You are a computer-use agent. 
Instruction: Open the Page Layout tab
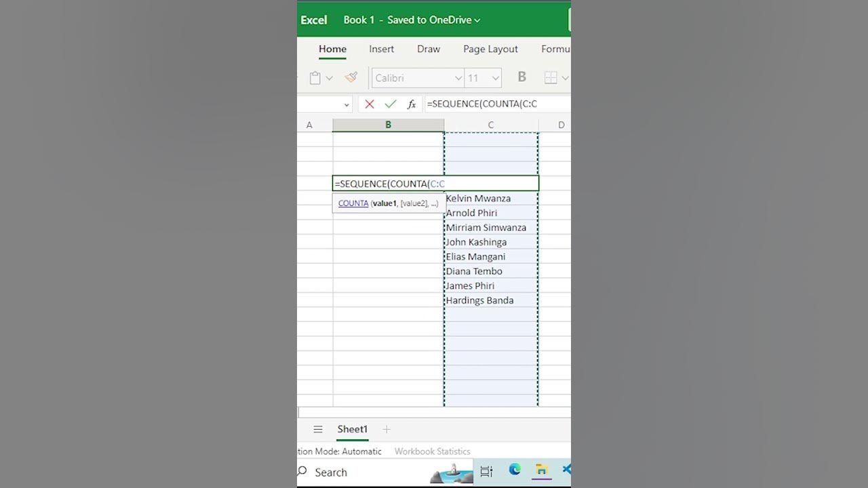pyautogui.click(x=490, y=49)
